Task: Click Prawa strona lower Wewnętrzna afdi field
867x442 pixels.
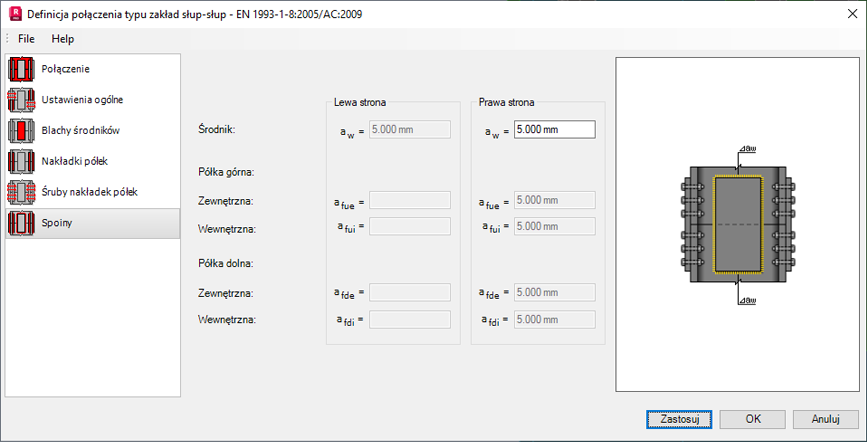Action: tap(554, 320)
